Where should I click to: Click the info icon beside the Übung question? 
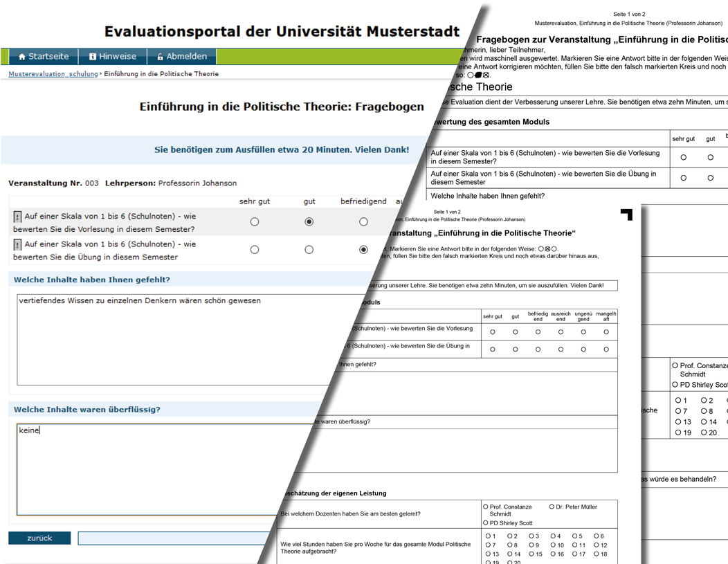(17, 244)
